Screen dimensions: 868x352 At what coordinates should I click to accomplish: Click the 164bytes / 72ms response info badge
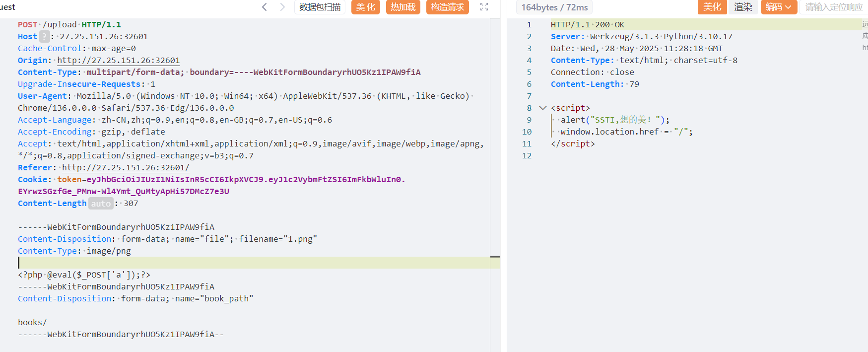coord(554,7)
